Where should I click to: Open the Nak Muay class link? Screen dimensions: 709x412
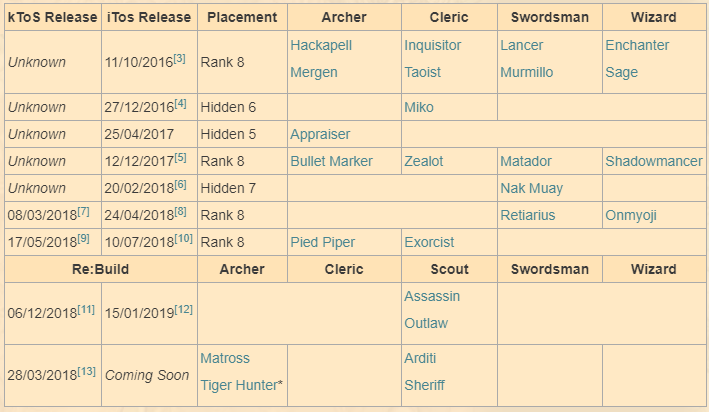[531, 188]
